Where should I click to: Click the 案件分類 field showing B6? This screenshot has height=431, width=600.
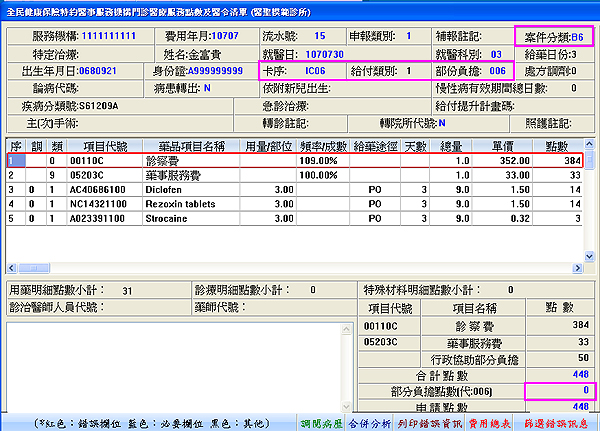pos(554,36)
